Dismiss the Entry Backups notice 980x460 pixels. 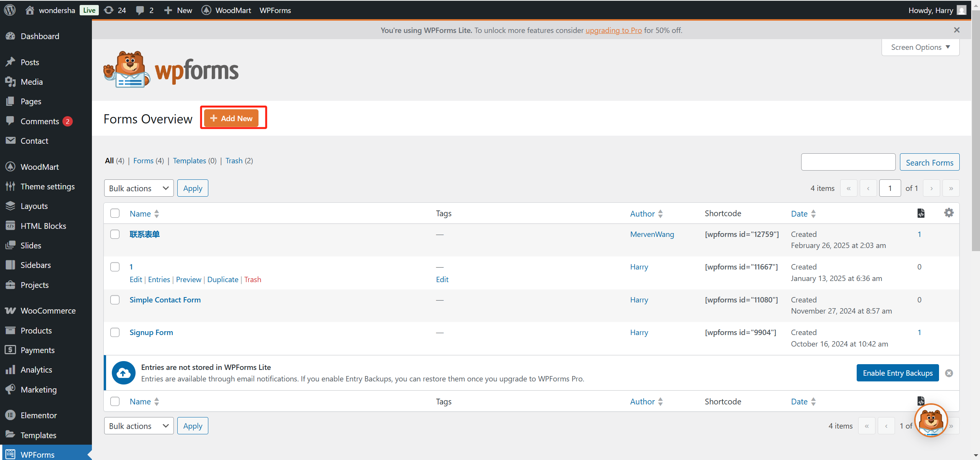point(949,373)
